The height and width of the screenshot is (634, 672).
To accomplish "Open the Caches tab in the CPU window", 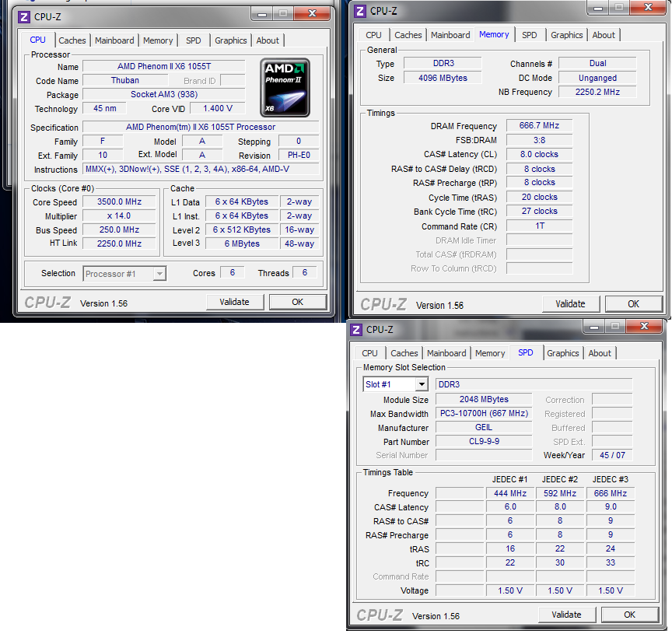I will click(x=72, y=40).
